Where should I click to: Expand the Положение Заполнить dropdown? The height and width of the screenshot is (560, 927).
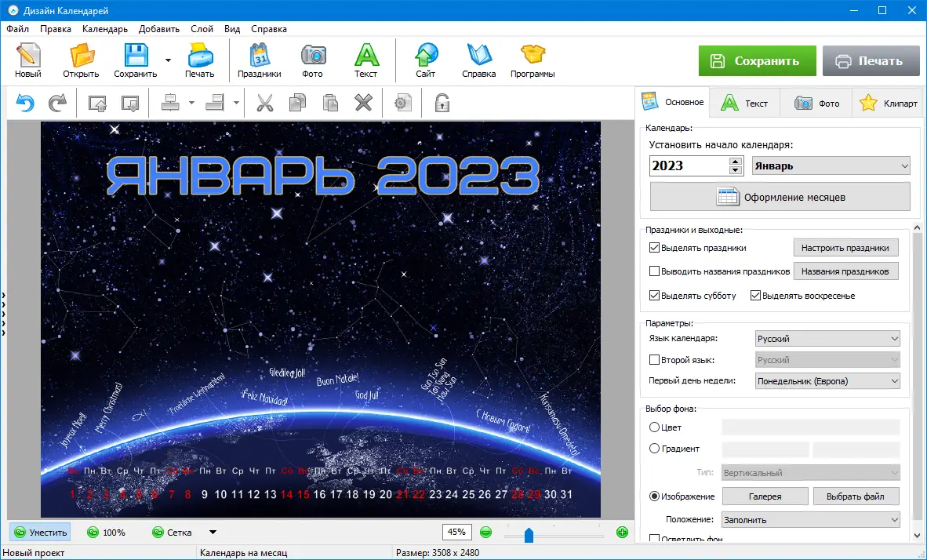[x=810, y=520]
